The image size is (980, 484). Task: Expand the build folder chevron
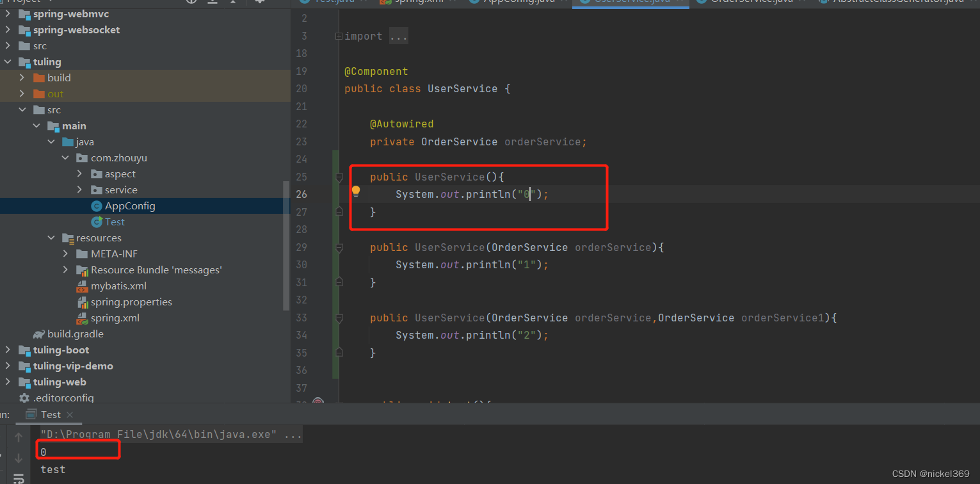22,78
